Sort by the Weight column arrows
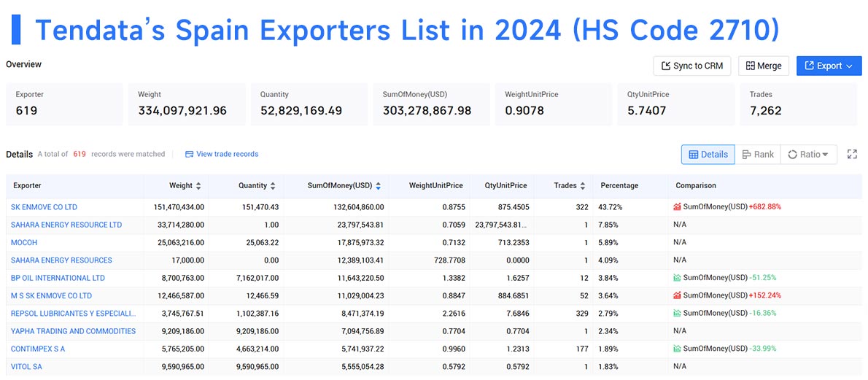Image resolution: width=868 pixels, height=380 pixels. [x=198, y=186]
